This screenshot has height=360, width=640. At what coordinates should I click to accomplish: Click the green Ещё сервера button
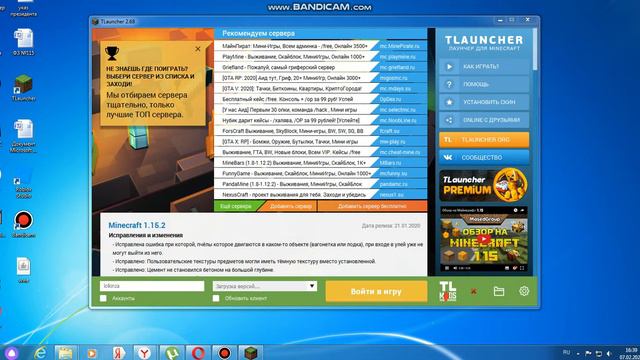point(237,206)
